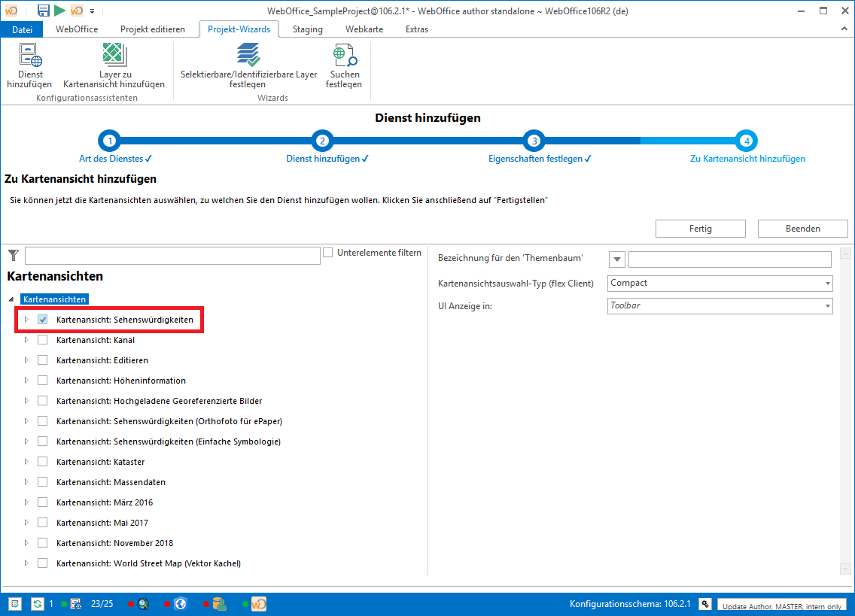
Task: Open the 'UI Anzeige in' dropdown showing Toolbar
Action: 827,305
